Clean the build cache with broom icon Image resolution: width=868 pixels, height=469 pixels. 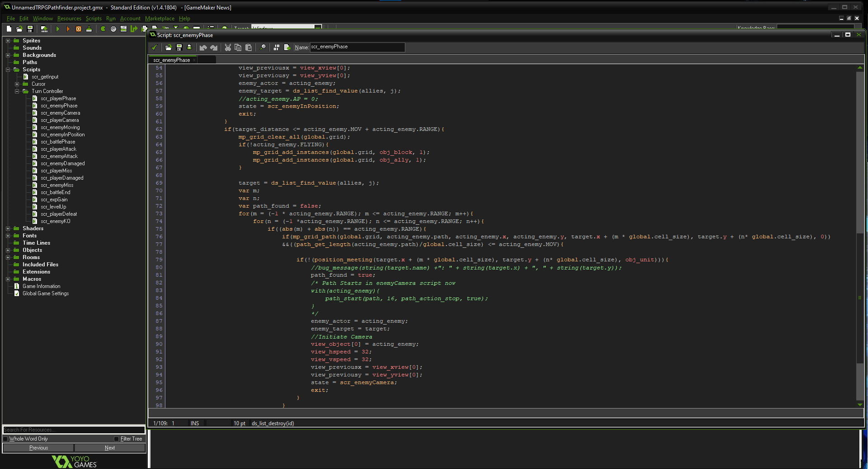point(89,29)
